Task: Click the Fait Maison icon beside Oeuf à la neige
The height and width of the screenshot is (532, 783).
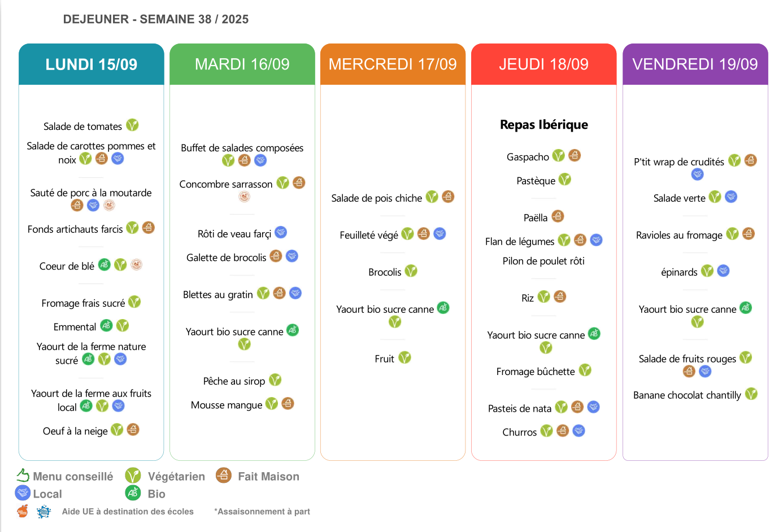Action: click(133, 430)
